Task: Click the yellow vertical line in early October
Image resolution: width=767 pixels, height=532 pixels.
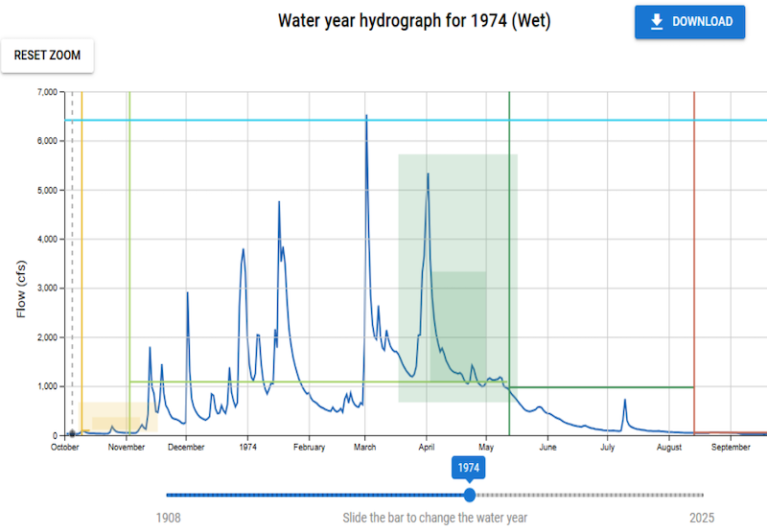Action: [x=81, y=240]
